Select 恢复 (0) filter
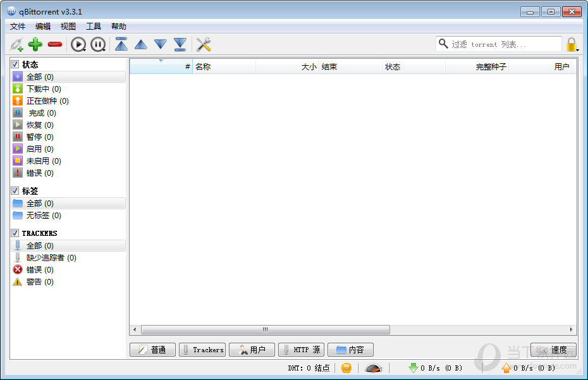The image size is (588, 380). pos(68,125)
